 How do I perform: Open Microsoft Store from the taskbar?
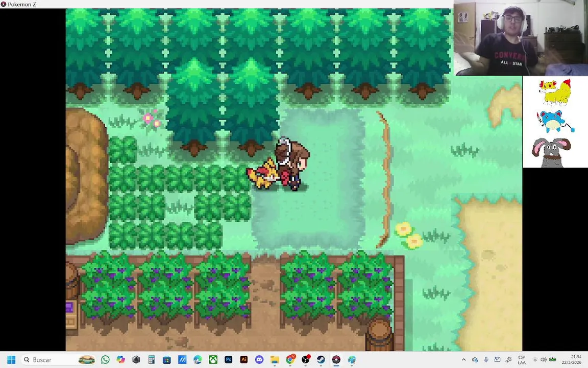pyautogui.click(x=167, y=360)
